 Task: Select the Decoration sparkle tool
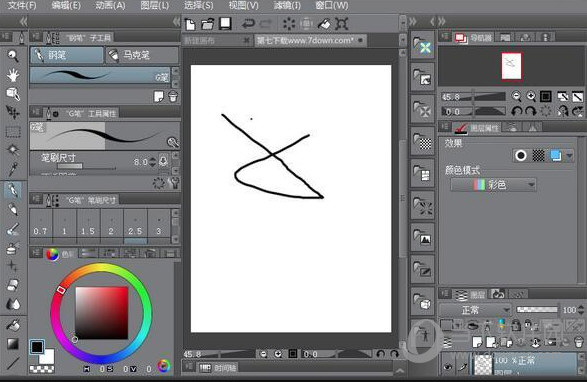(x=13, y=266)
